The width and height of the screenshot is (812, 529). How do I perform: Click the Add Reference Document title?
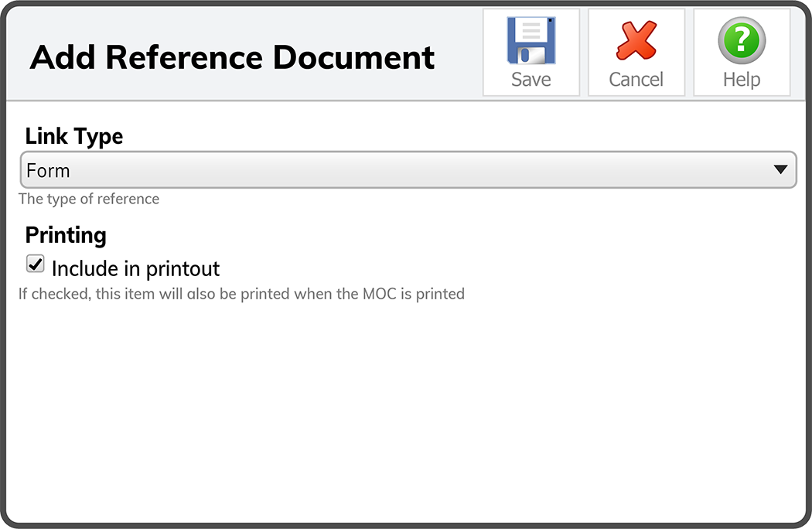click(x=232, y=58)
